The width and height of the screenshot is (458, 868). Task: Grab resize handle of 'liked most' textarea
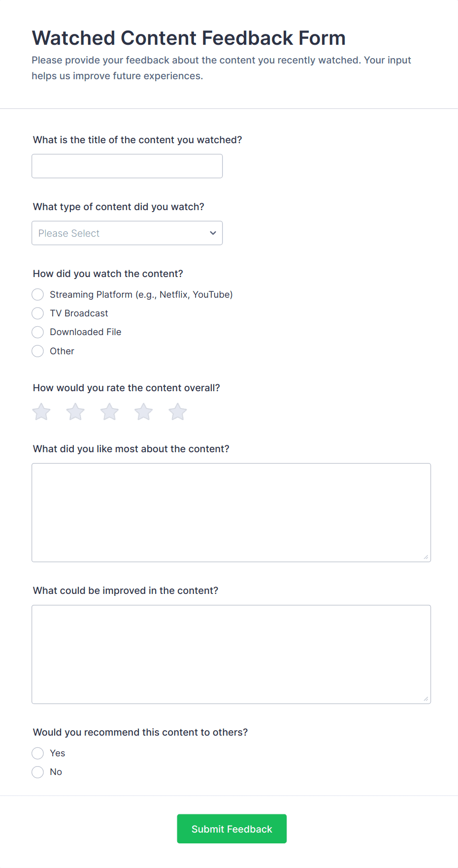[x=426, y=557]
